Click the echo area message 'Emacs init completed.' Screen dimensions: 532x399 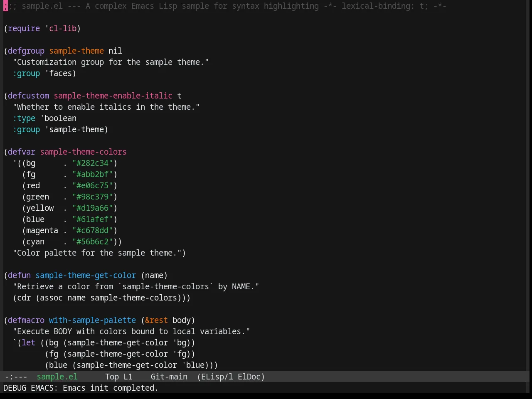tap(110, 388)
